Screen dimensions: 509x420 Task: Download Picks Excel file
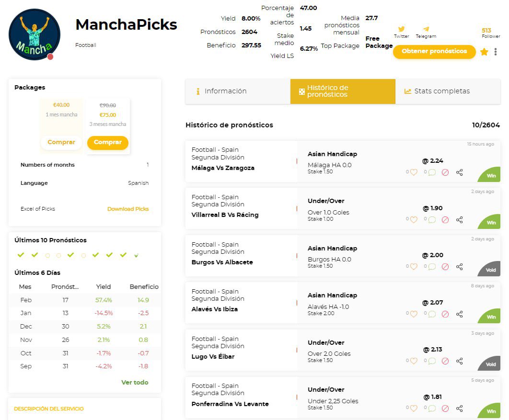click(x=128, y=209)
